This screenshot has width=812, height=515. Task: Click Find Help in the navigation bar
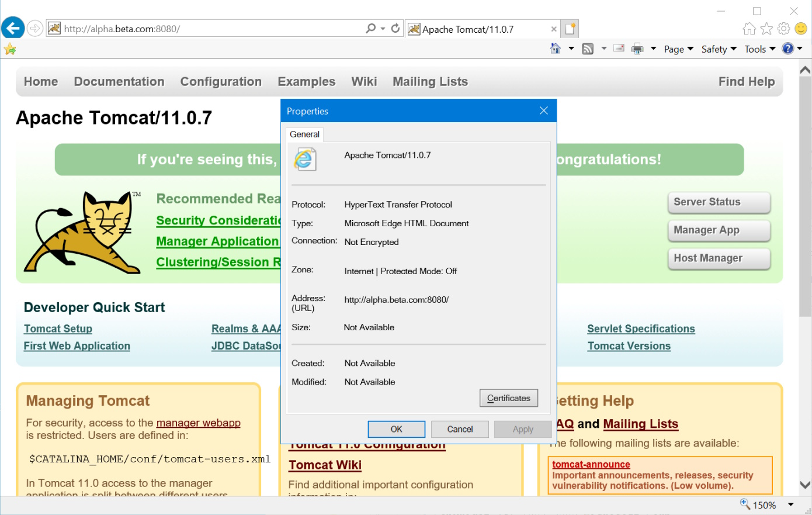(x=747, y=82)
